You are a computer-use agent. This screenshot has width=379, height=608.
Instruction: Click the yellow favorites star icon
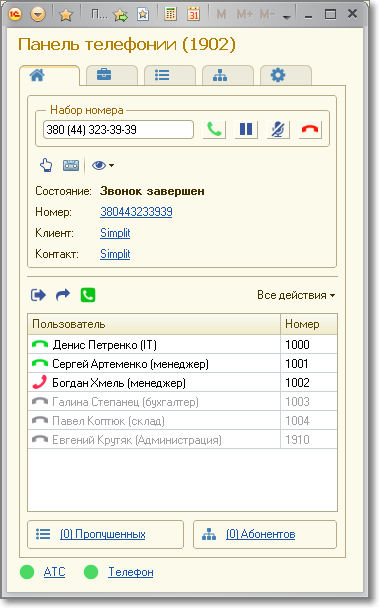pyautogui.click(x=66, y=15)
